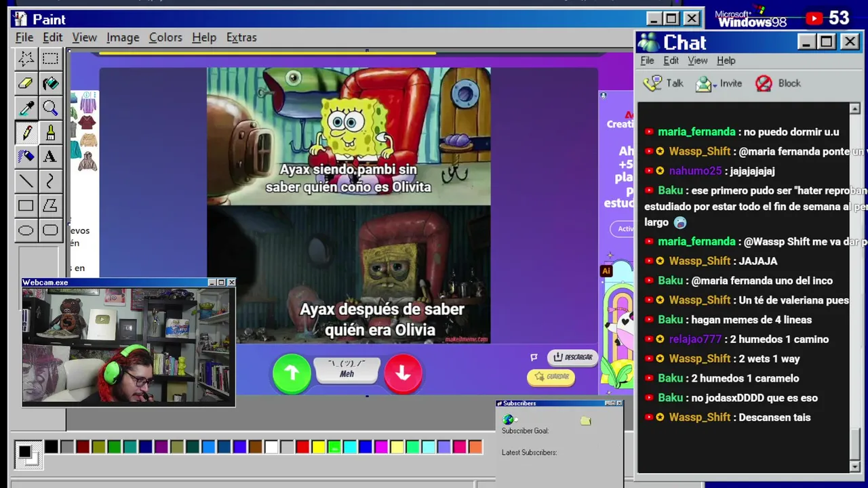Select the orange color swatch
Image resolution: width=868 pixels, height=488 pixels.
pyautogui.click(x=475, y=447)
